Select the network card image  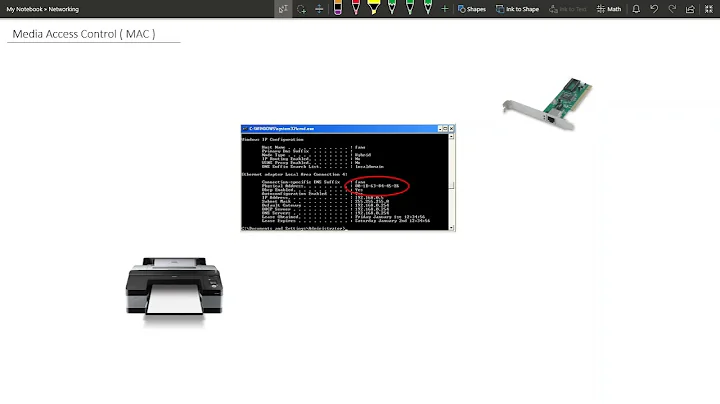pyautogui.click(x=547, y=104)
